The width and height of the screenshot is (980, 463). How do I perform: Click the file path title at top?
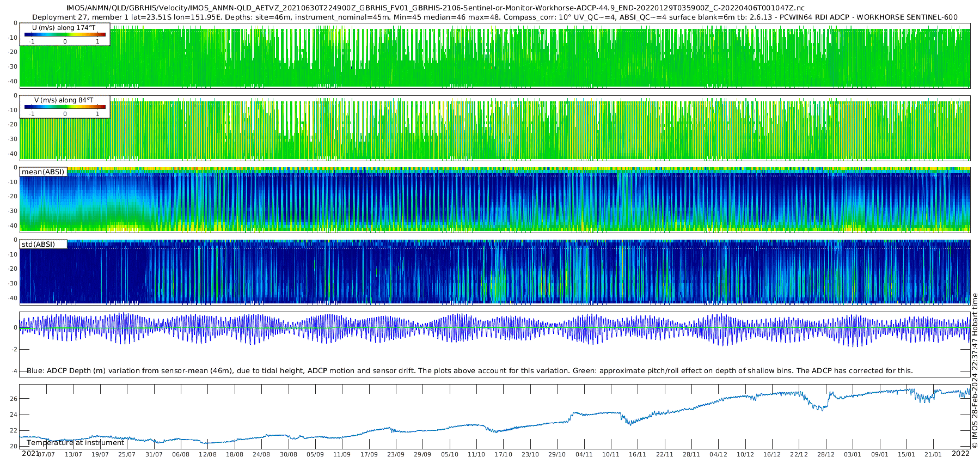point(435,8)
